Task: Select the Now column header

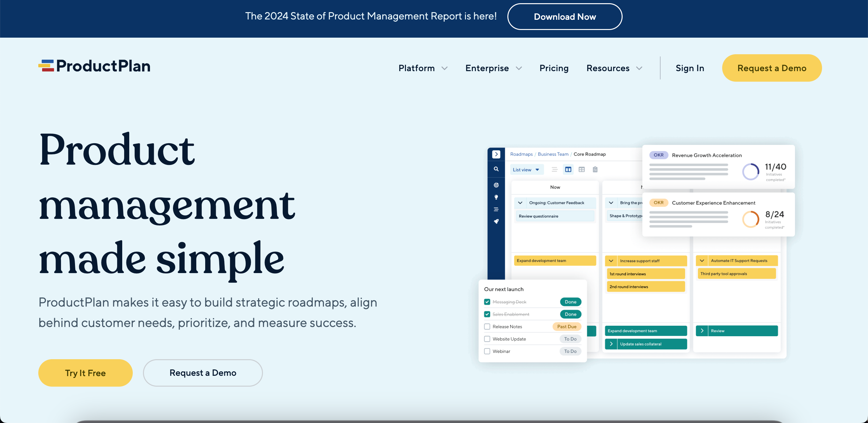Action: [x=555, y=187]
